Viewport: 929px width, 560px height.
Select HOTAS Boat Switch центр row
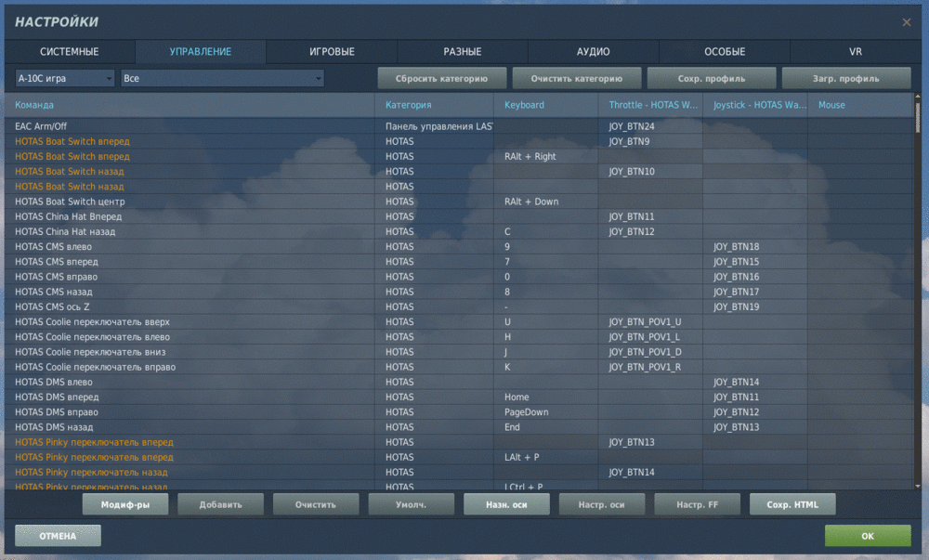tap(459, 202)
